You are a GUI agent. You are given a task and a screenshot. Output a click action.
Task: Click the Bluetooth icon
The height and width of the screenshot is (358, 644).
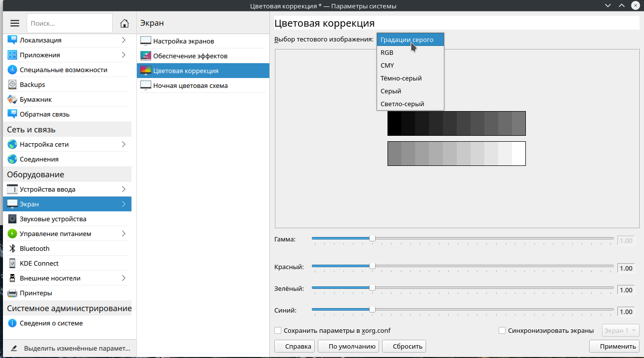12,248
